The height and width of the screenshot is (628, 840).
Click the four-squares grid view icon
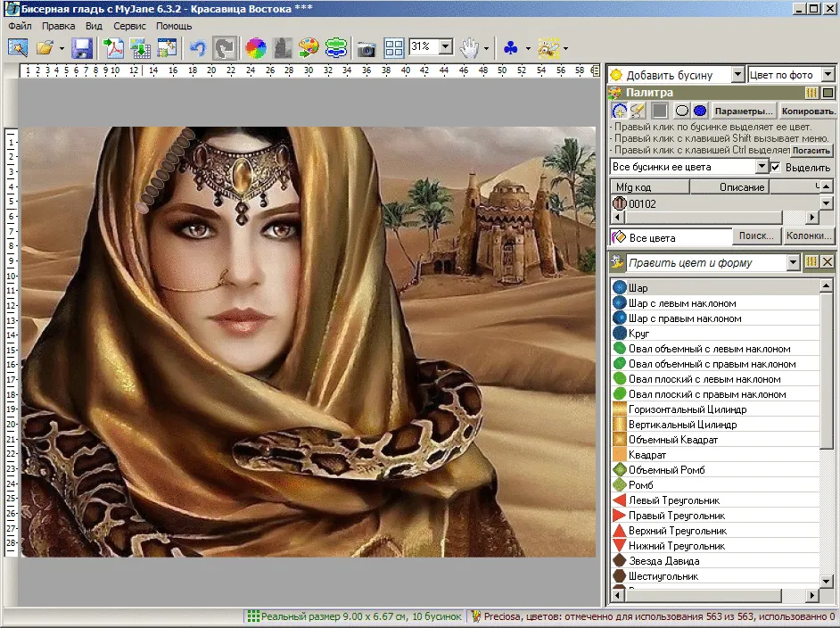pos(394,48)
